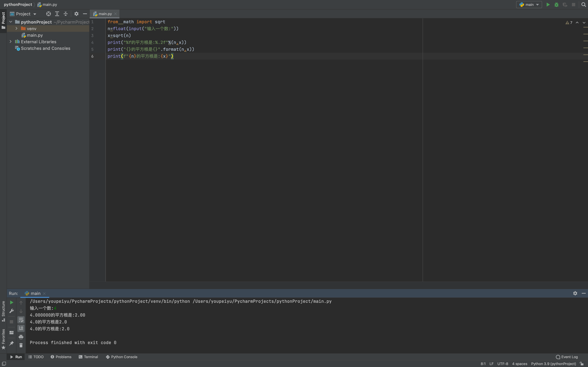Click the Rerun main green arrow
This screenshot has height=367, width=588.
click(11, 302)
